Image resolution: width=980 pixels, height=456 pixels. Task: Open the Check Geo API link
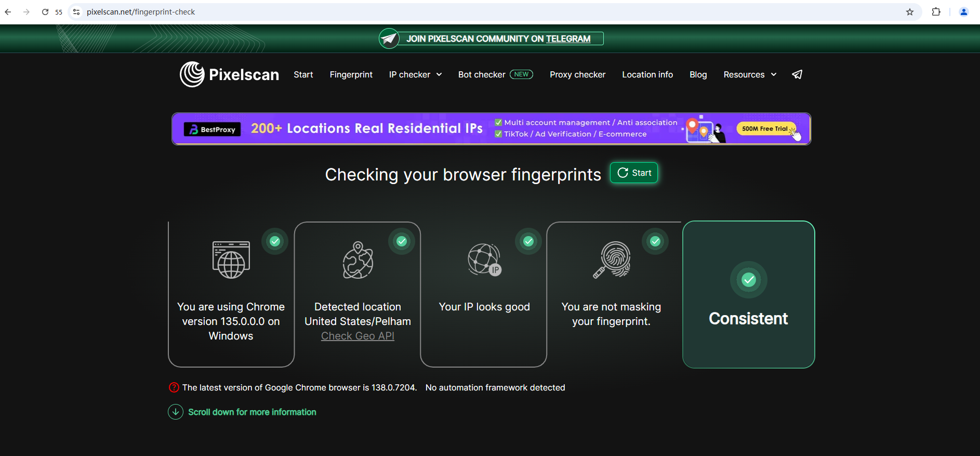pyautogui.click(x=357, y=336)
